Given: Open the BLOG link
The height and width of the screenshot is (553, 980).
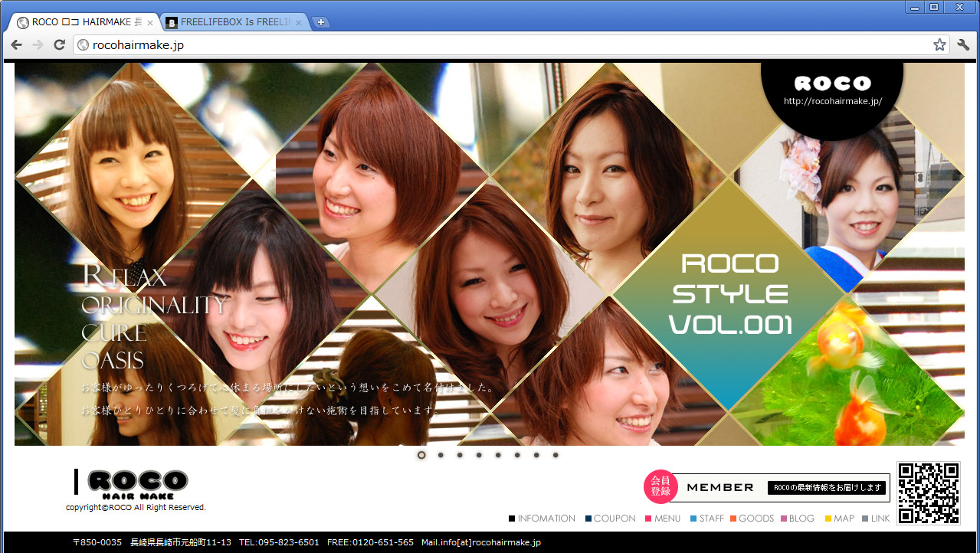Looking at the screenshot, I should [797, 519].
